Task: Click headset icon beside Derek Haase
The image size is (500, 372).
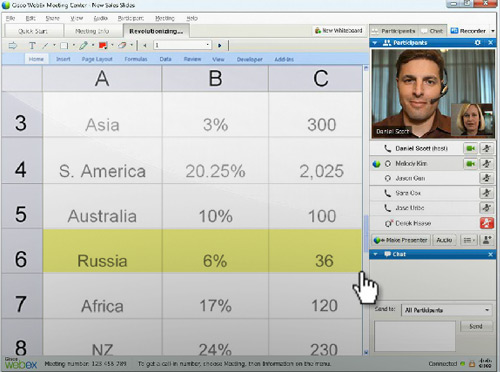Action: coord(388,223)
